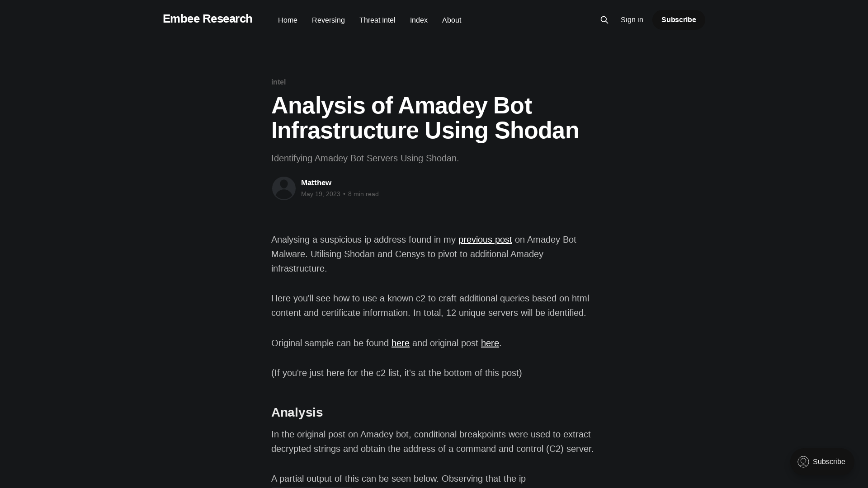Click the Embee Research logo icon
Image resolution: width=868 pixels, height=488 pixels.
point(207,19)
